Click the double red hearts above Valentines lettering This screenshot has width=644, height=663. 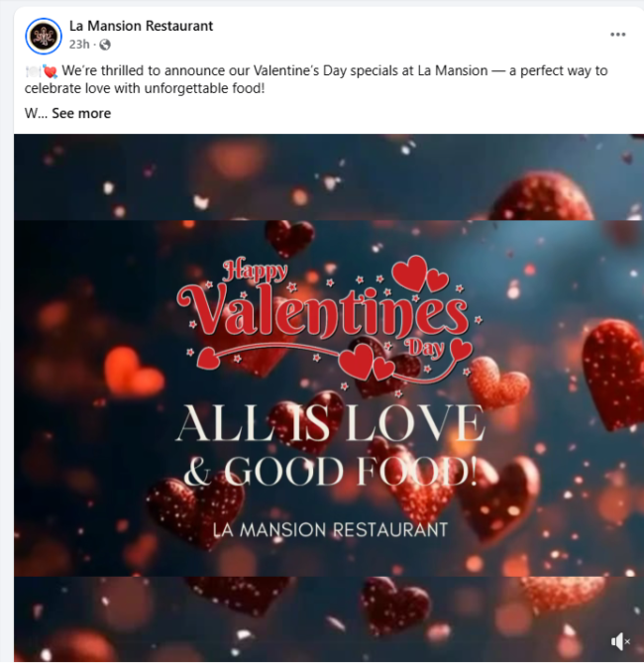(x=419, y=274)
